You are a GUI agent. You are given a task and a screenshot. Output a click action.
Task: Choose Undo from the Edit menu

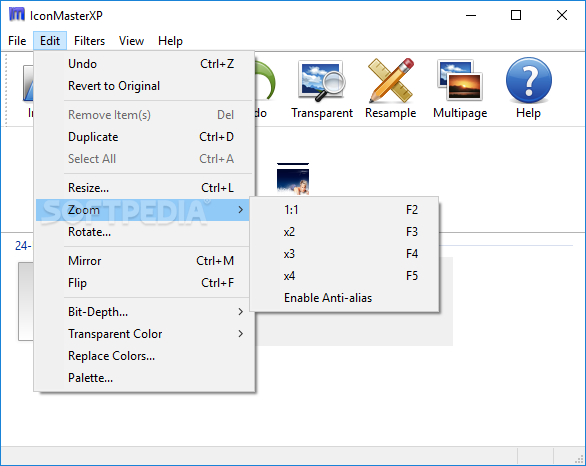pos(145,64)
